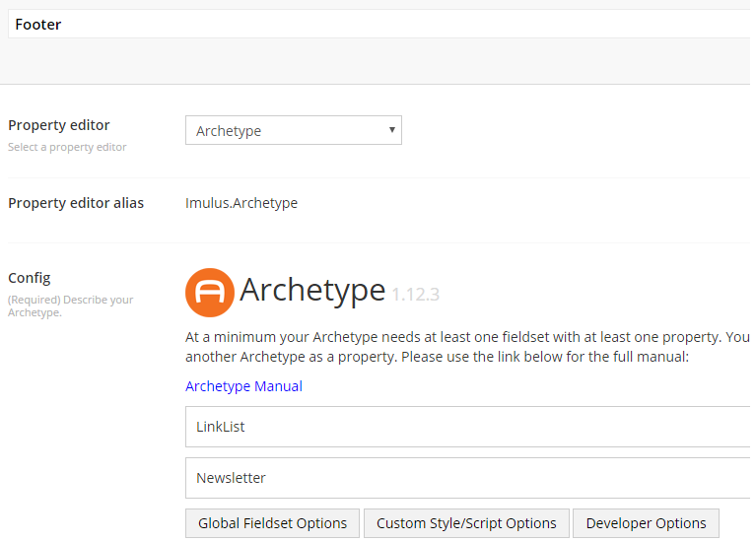Viewport: 756px width, 542px height.
Task: Click the Footer name input field
Action: (x=380, y=24)
